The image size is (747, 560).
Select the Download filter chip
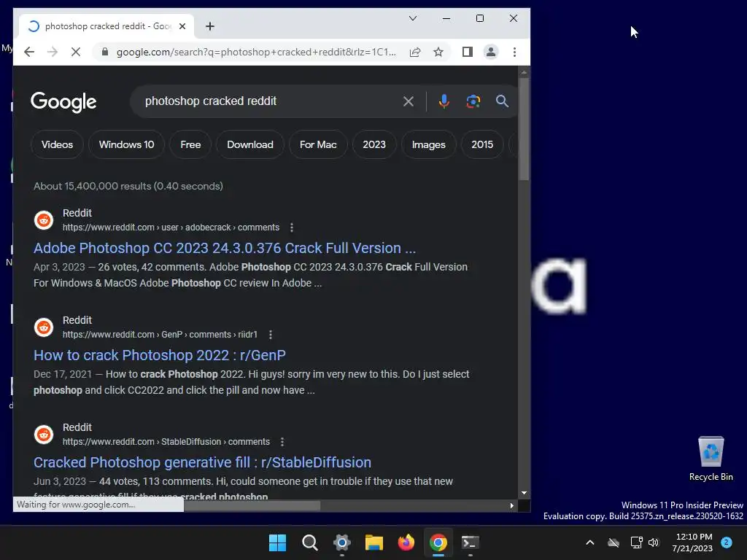click(x=250, y=144)
